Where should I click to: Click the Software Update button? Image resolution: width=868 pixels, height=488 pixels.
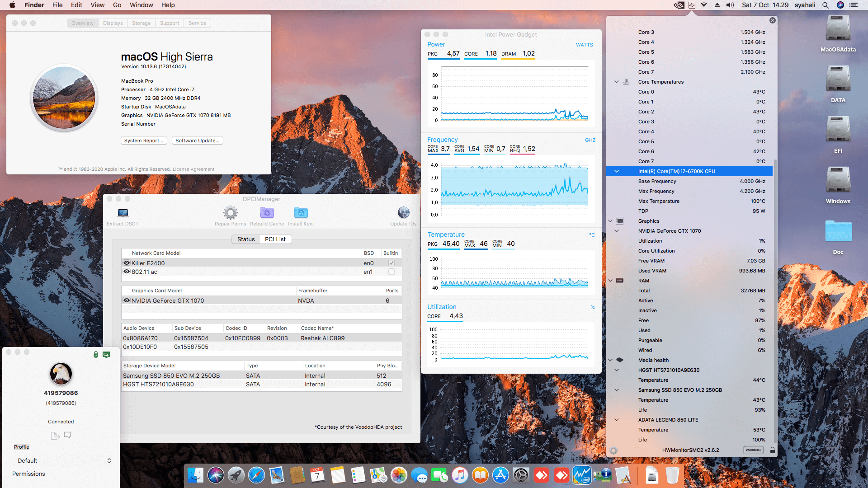click(x=197, y=141)
